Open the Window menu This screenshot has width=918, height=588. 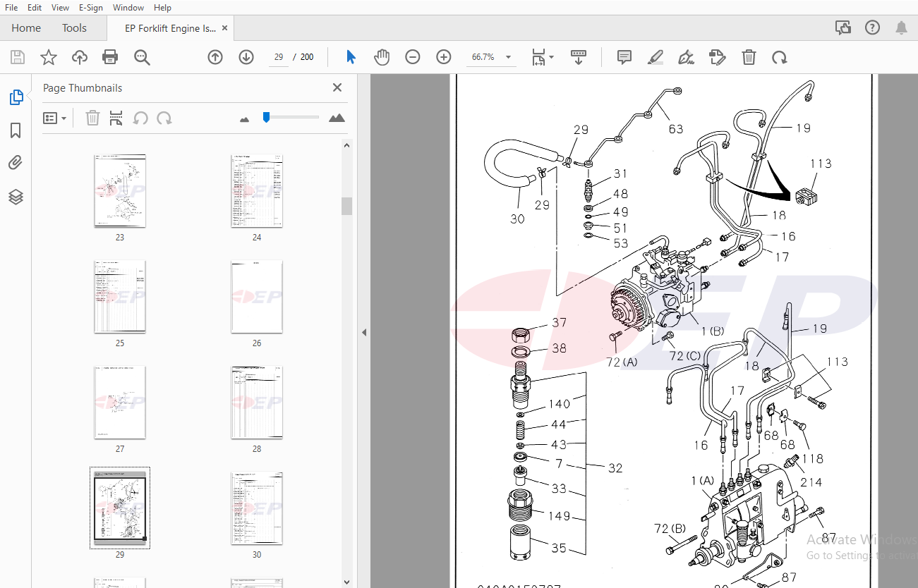(x=128, y=8)
